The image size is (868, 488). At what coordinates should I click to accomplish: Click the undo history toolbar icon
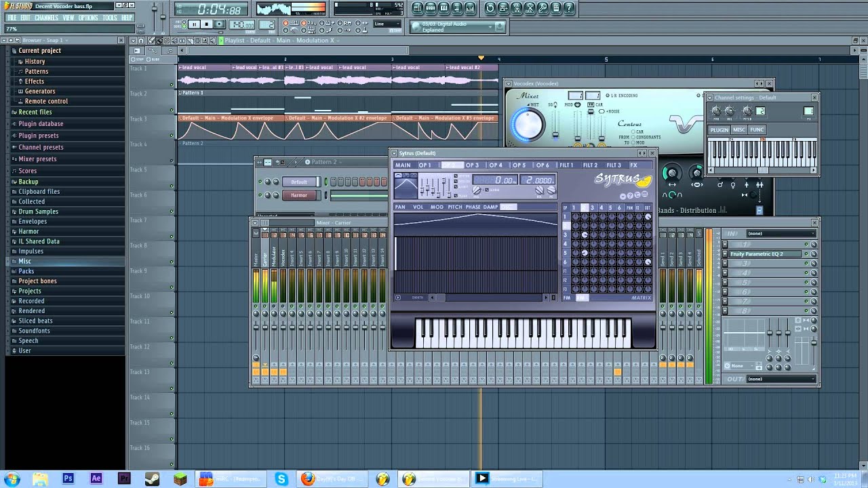tap(490, 8)
